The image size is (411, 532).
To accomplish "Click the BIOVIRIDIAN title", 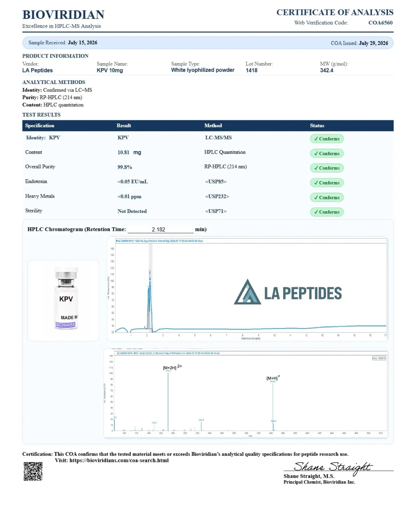I will [x=63, y=15].
